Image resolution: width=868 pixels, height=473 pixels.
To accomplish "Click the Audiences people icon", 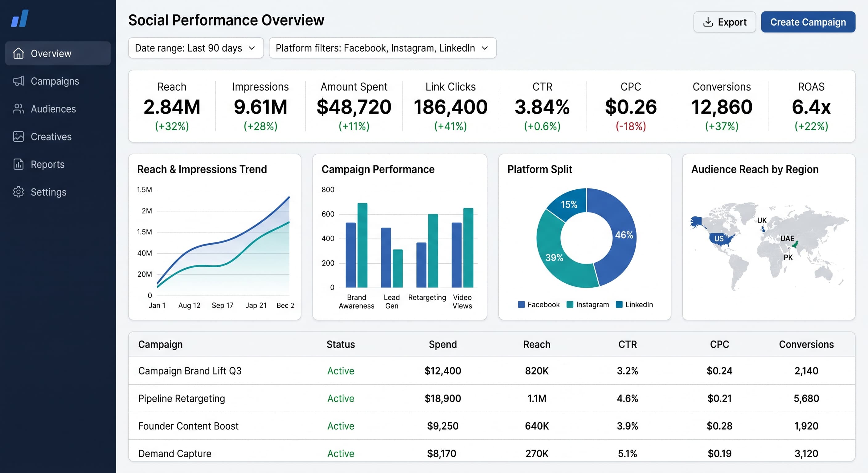I will click(x=18, y=109).
